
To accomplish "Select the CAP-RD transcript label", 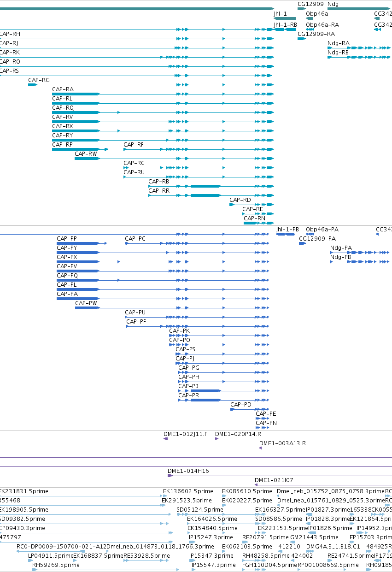I will (x=240, y=200).
